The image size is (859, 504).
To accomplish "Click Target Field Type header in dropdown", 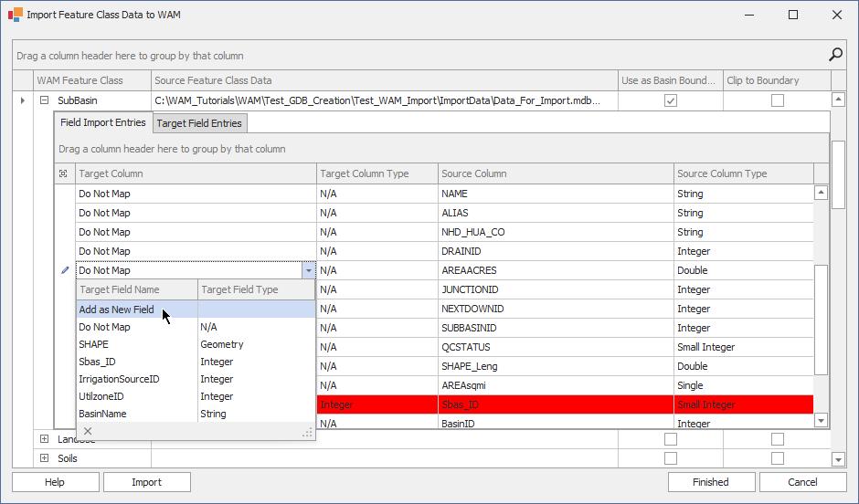I will click(257, 289).
